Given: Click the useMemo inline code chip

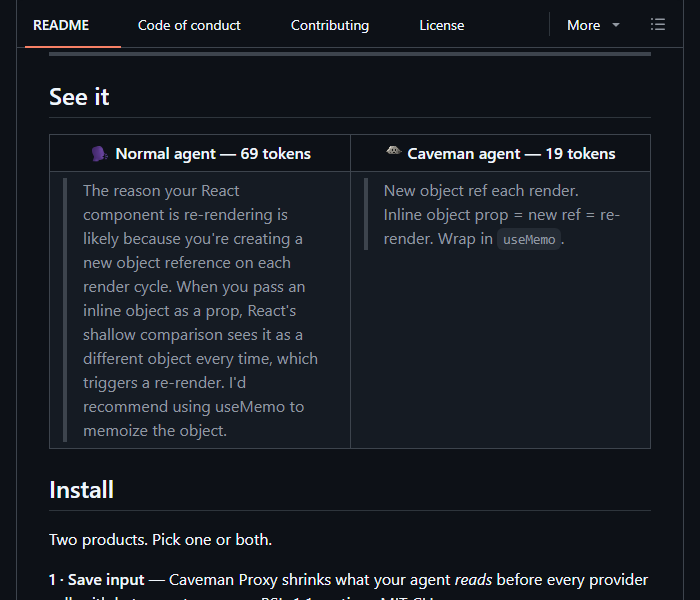Looking at the screenshot, I should coord(529,239).
